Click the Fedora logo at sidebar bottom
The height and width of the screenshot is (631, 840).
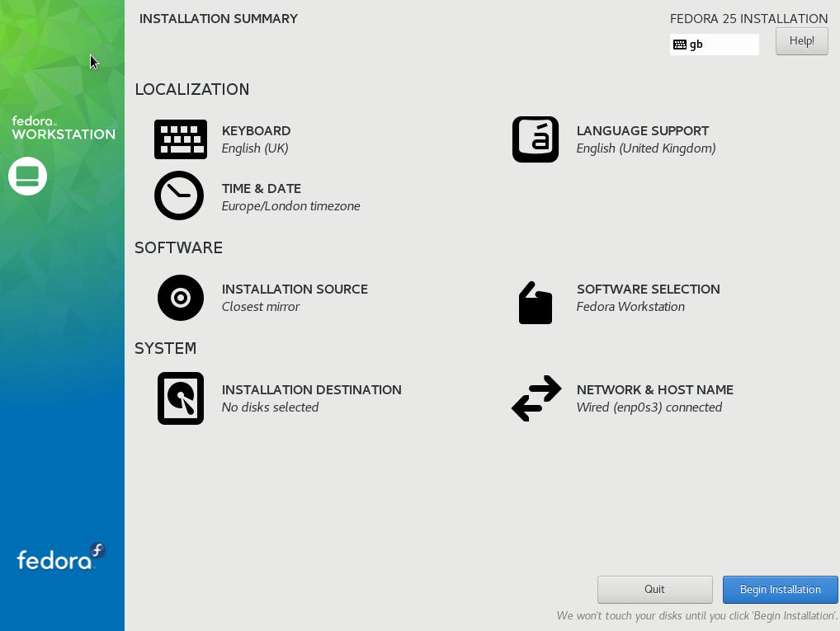pos(61,557)
